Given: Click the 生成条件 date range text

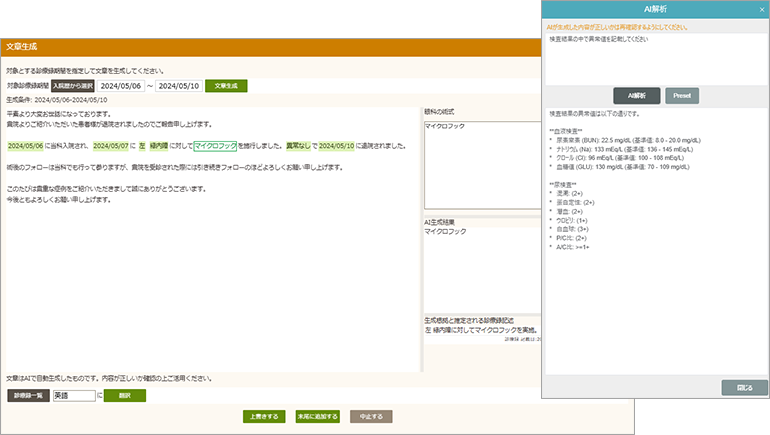Looking at the screenshot, I should [56, 100].
